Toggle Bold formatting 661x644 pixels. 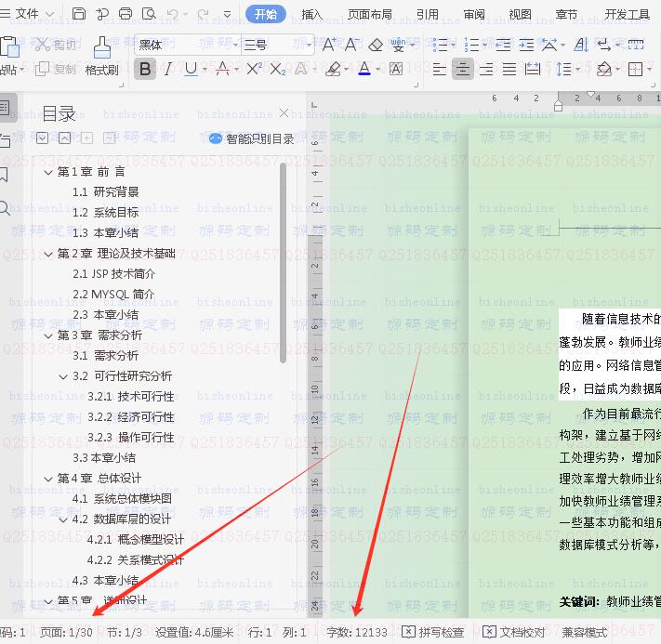(145, 69)
